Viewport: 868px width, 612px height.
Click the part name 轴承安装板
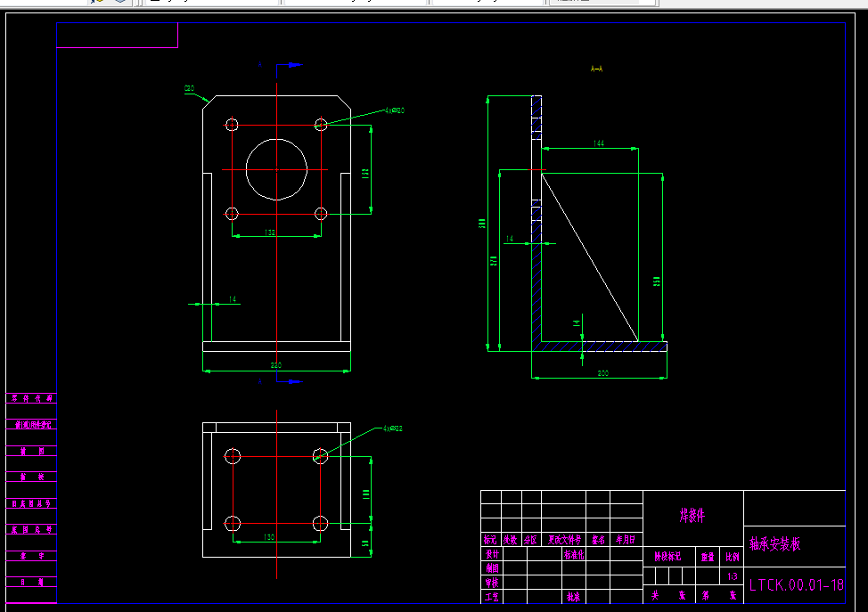point(775,544)
